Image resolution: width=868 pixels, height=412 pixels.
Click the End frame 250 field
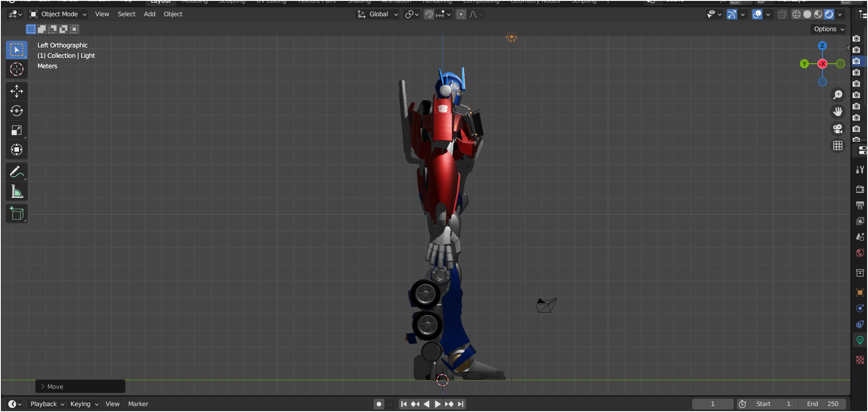coord(822,404)
